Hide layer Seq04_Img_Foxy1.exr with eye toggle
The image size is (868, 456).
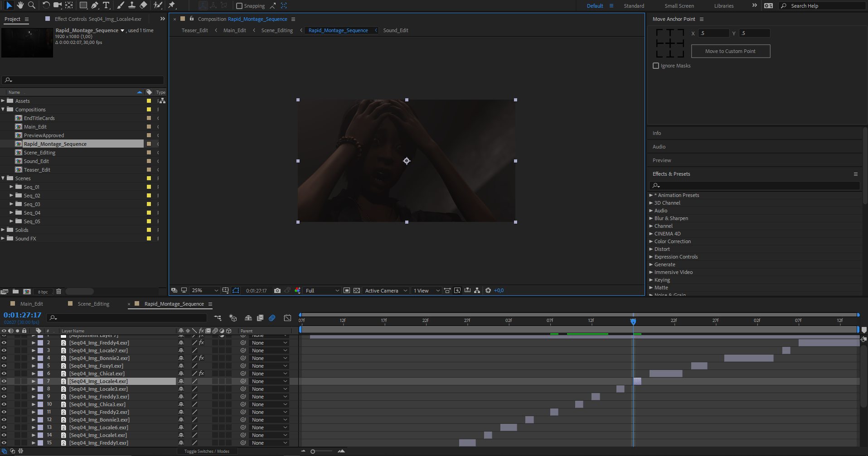pyautogui.click(x=4, y=366)
